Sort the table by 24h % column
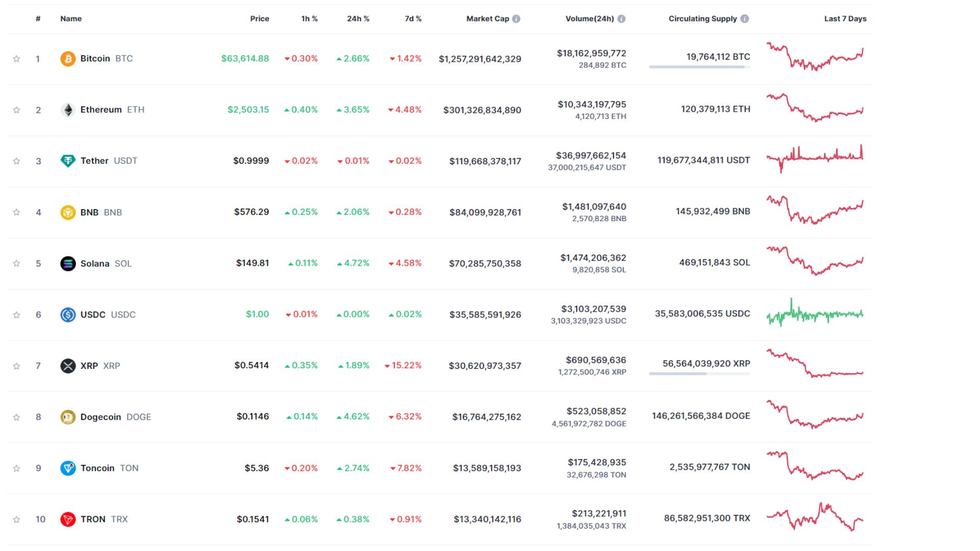Image resolution: width=980 pixels, height=551 pixels. click(x=357, y=18)
